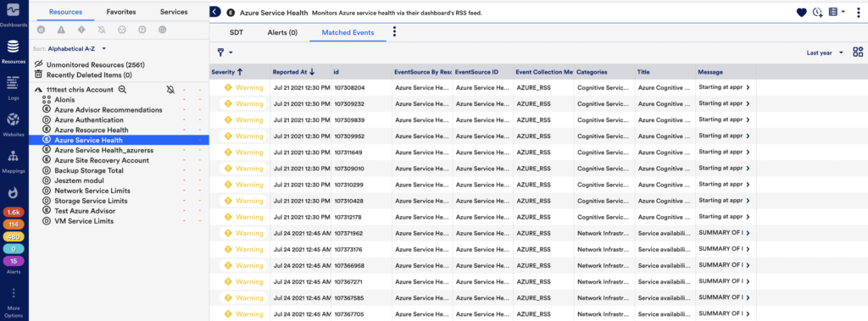The image size is (868, 321).
Task: Select Azure Authentication in tree
Action: click(89, 120)
